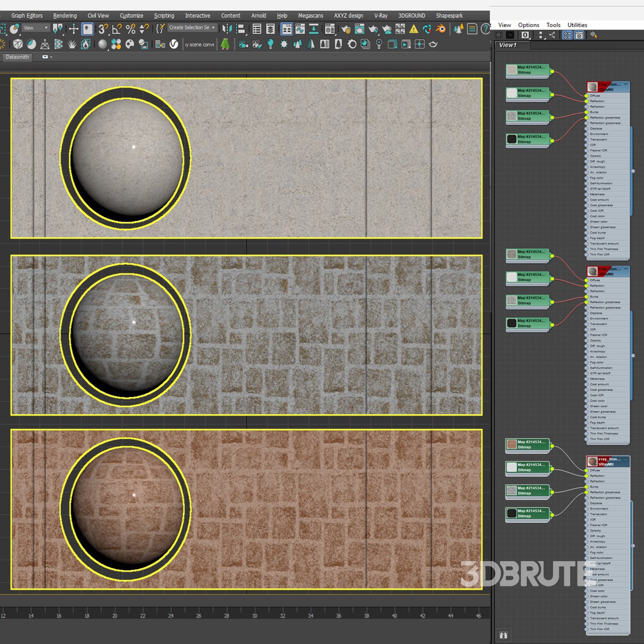Open the reference coordinate View dropdown
Image resolution: width=644 pixels, height=644 pixels.
tap(36, 28)
